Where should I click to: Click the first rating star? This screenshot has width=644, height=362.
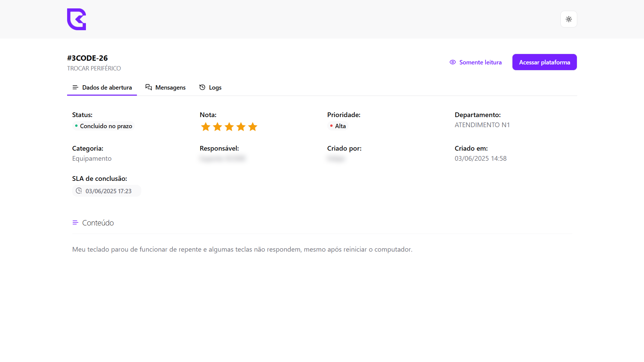coord(205,127)
